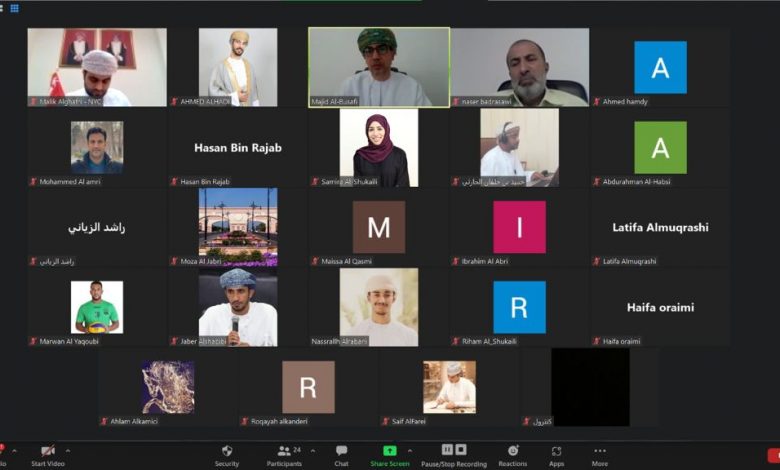Open the Chat panel
780x470 pixels.
tap(341, 452)
